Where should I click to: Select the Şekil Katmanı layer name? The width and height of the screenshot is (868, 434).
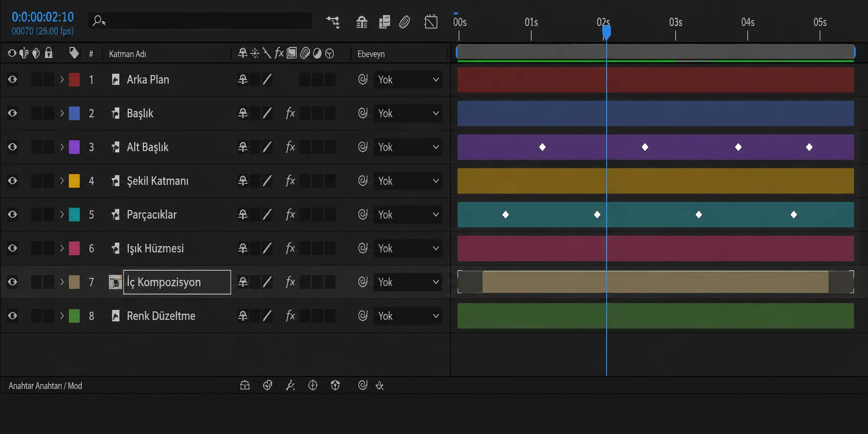[x=158, y=181]
